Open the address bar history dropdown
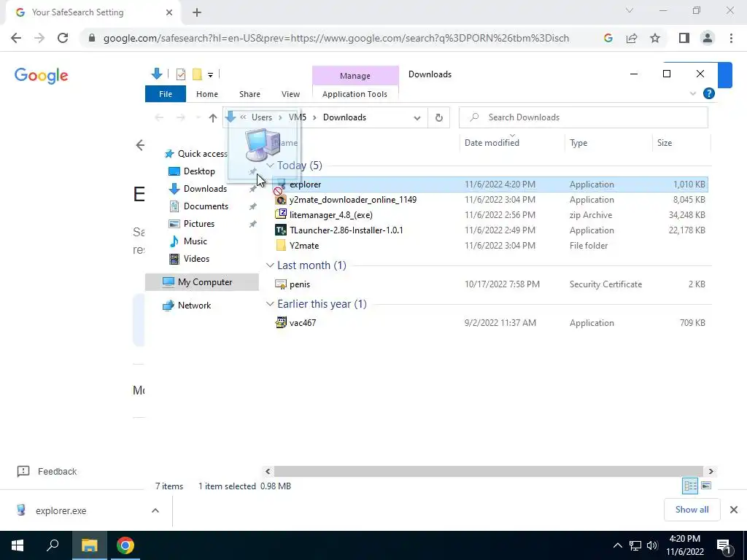Screen dimensions: 747x560 (417, 117)
